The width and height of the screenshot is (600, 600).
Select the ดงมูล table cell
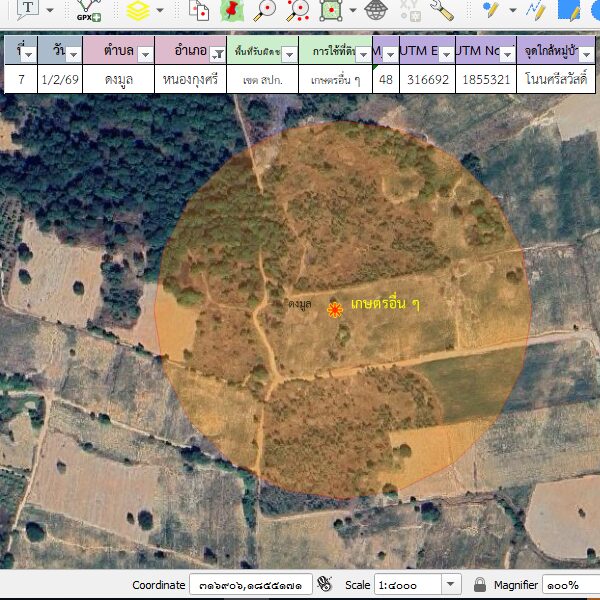pyautogui.click(x=119, y=79)
